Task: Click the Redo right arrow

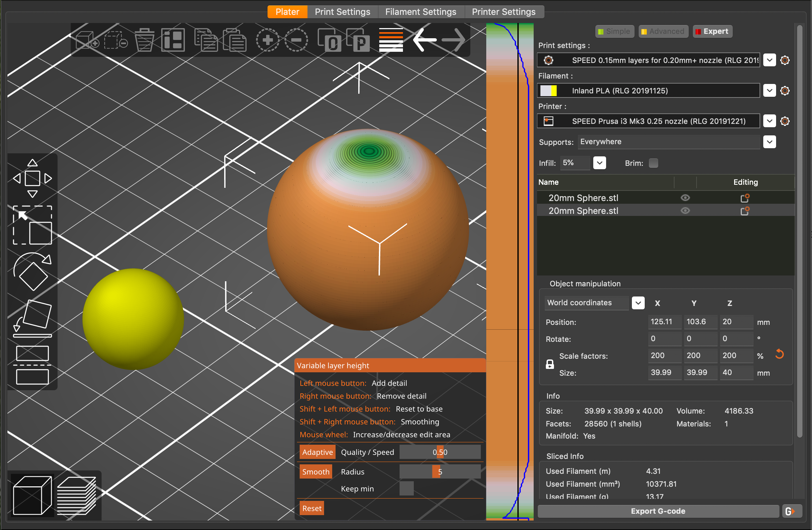Action: [x=453, y=40]
